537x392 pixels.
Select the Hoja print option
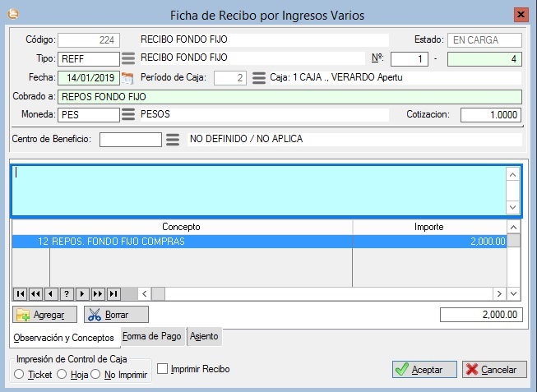tap(62, 375)
